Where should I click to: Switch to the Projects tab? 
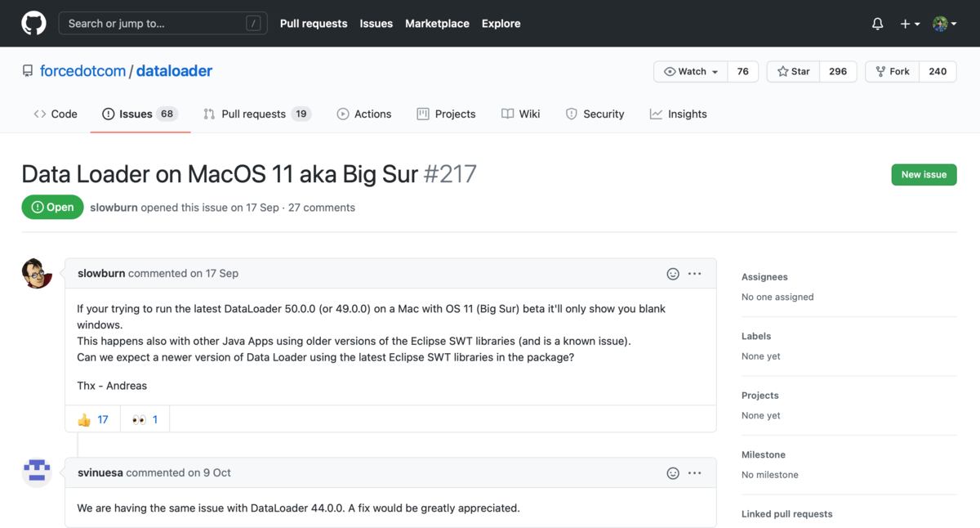pyautogui.click(x=446, y=114)
